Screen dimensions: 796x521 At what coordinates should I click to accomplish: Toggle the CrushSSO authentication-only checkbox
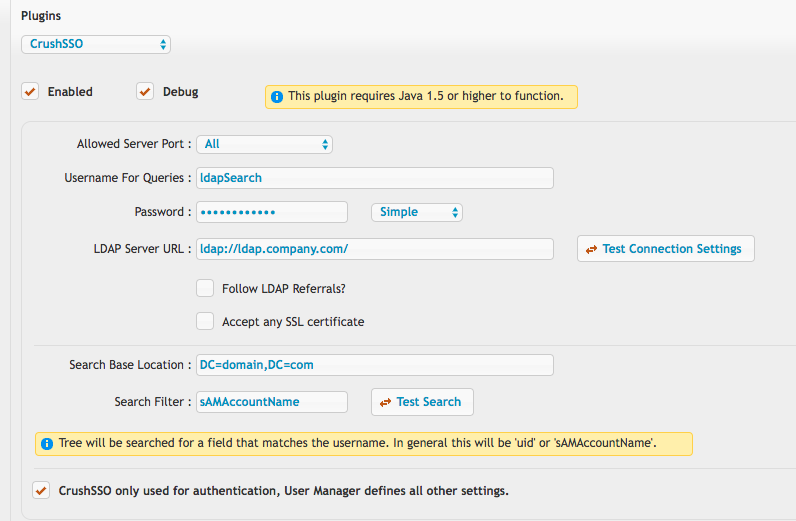pyautogui.click(x=41, y=491)
